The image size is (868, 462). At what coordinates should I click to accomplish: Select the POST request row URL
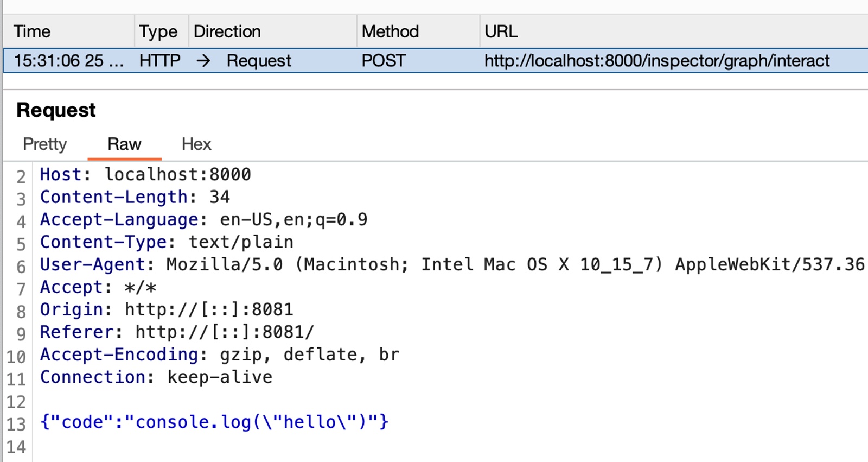[657, 61]
